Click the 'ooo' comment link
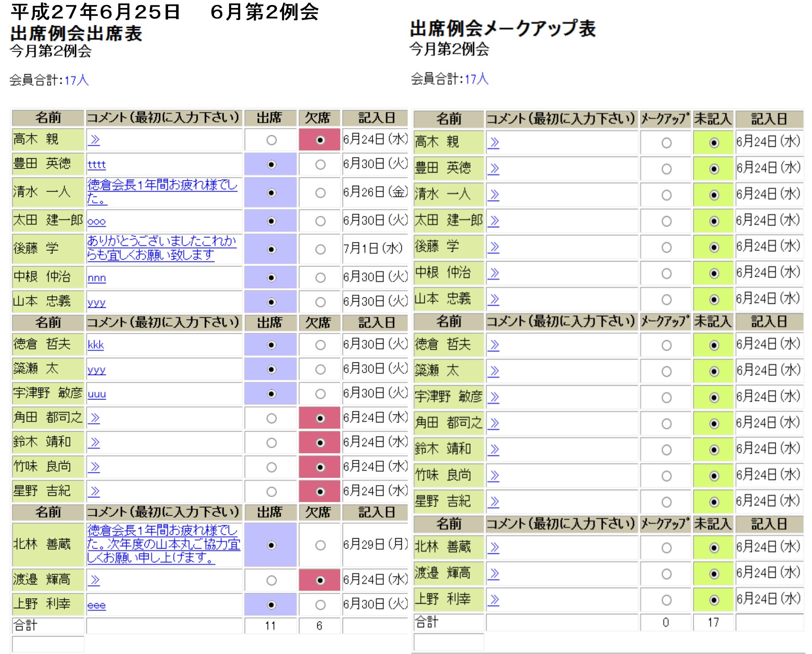 [97, 221]
